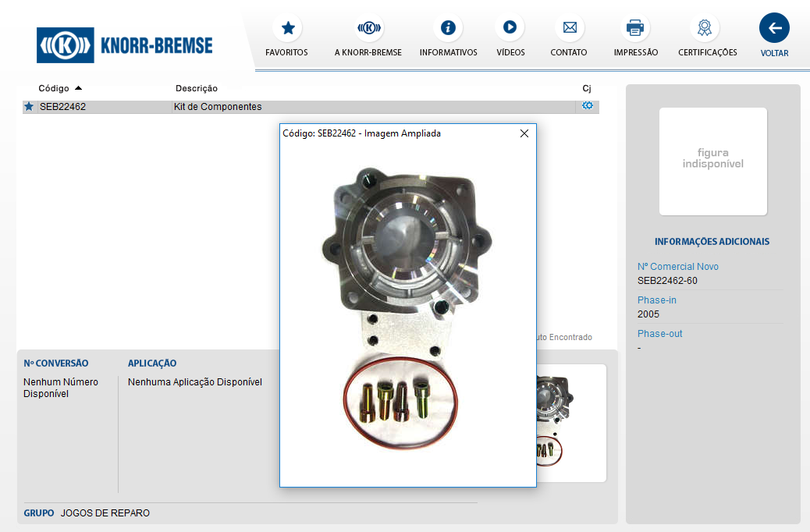810x532 pixels.
Task: Open the Contato envelope icon
Action: tap(569, 28)
